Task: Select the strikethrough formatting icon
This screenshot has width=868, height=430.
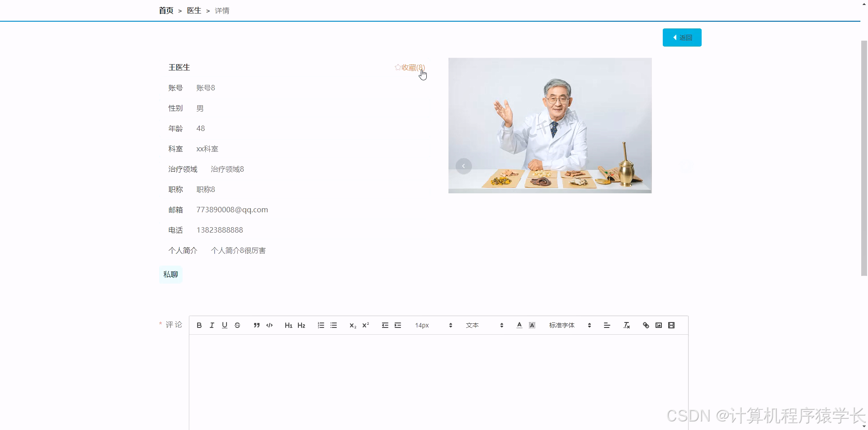Action: [x=237, y=325]
